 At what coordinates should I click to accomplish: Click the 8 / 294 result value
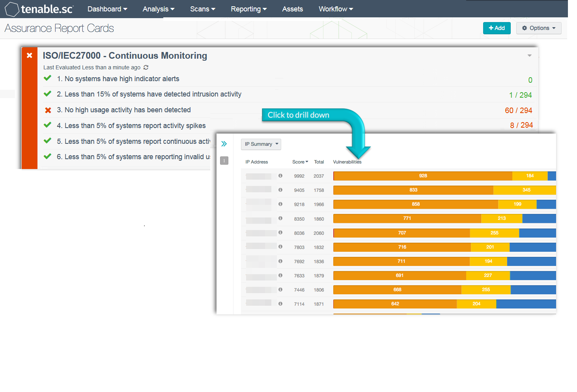coord(521,125)
